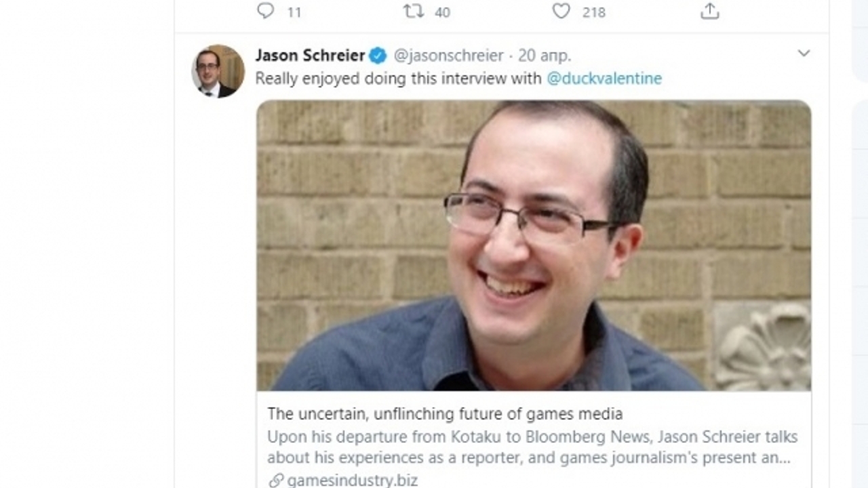Click the 218 likes count
The image size is (868, 488).
(593, 12)
